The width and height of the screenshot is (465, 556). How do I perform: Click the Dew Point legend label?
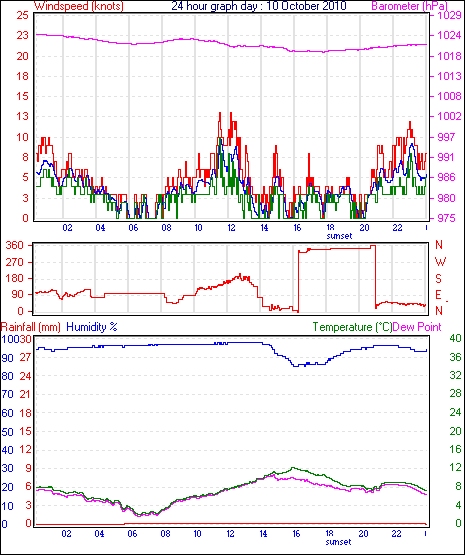(x=417, y=327)
